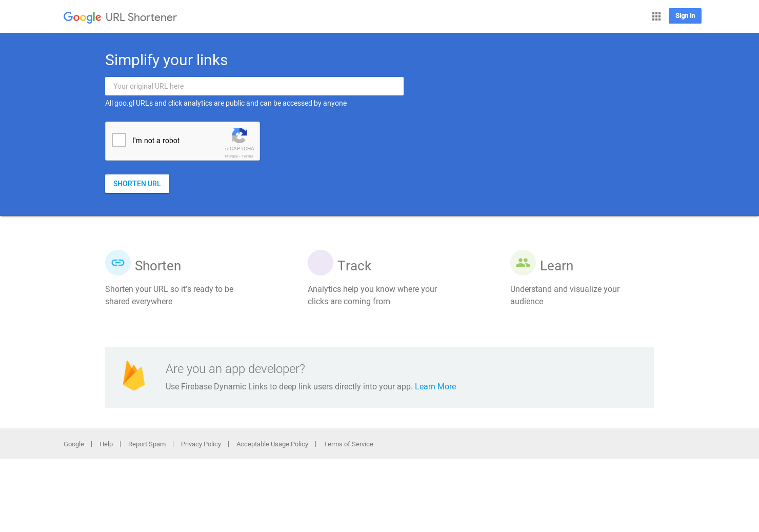Open the Help footer link
This screenshot has height=532, width=759.
click(106, 444)
